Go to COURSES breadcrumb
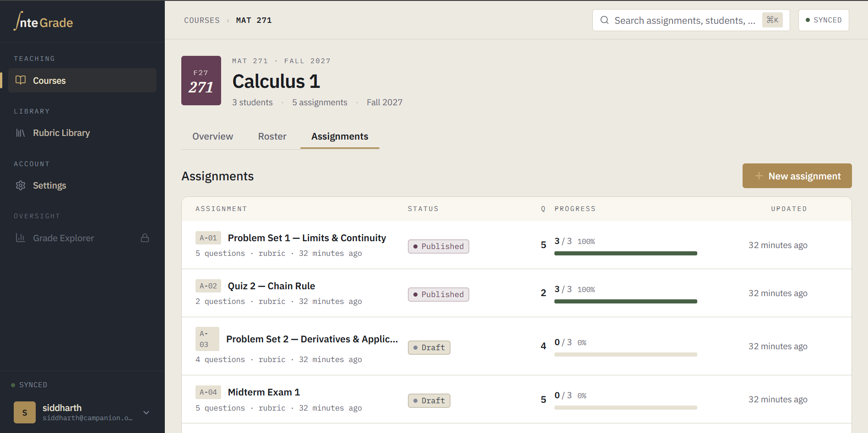The height and width of the screenshot is (433, 868). [x=202, y=20]
